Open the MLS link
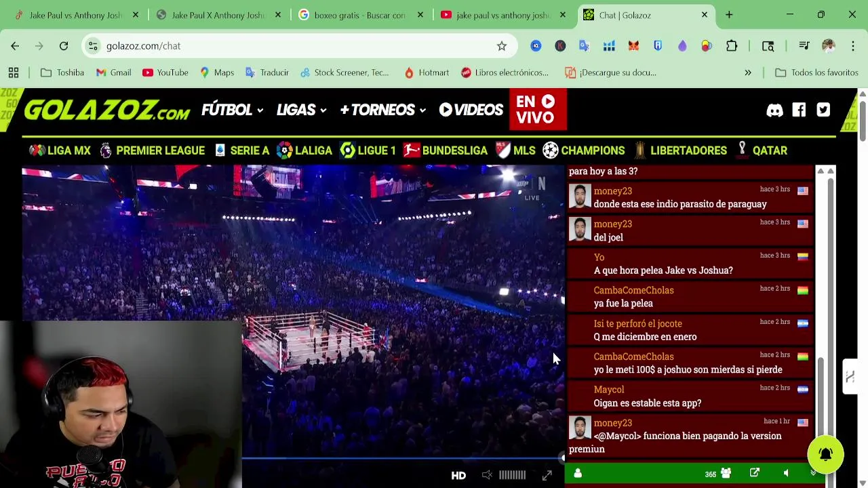 pos(515,150)
